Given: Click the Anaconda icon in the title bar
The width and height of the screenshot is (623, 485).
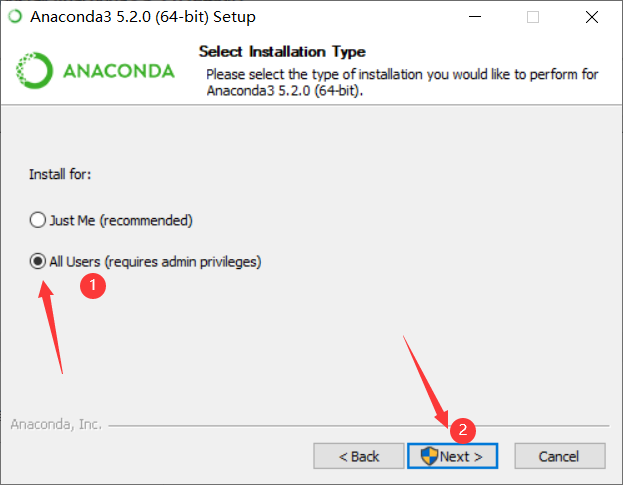Looking at the screenshot, I should pos(15,16).
